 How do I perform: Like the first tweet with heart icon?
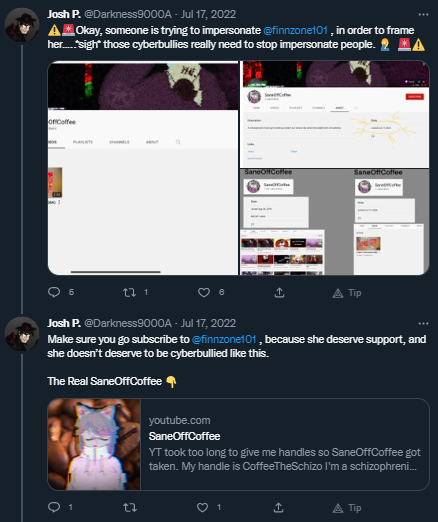point(204,292)
